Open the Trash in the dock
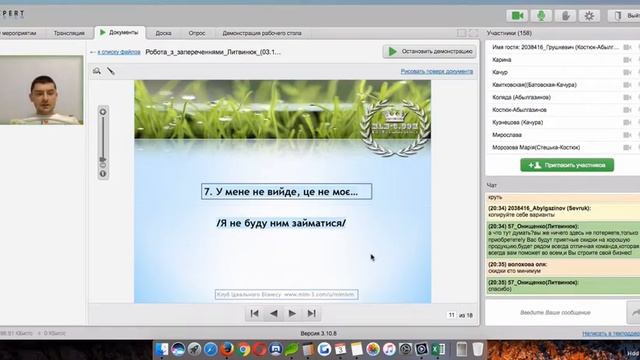The image size is (640, 360). pos(477,349)
